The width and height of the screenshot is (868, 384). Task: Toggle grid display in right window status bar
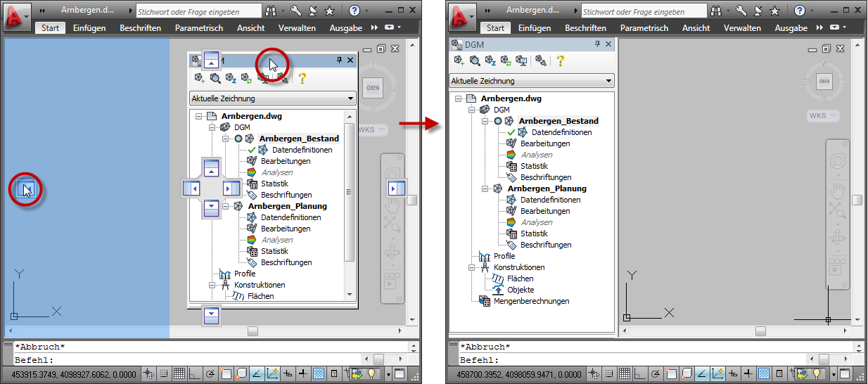pyautogui.click(x=624, y=373)
